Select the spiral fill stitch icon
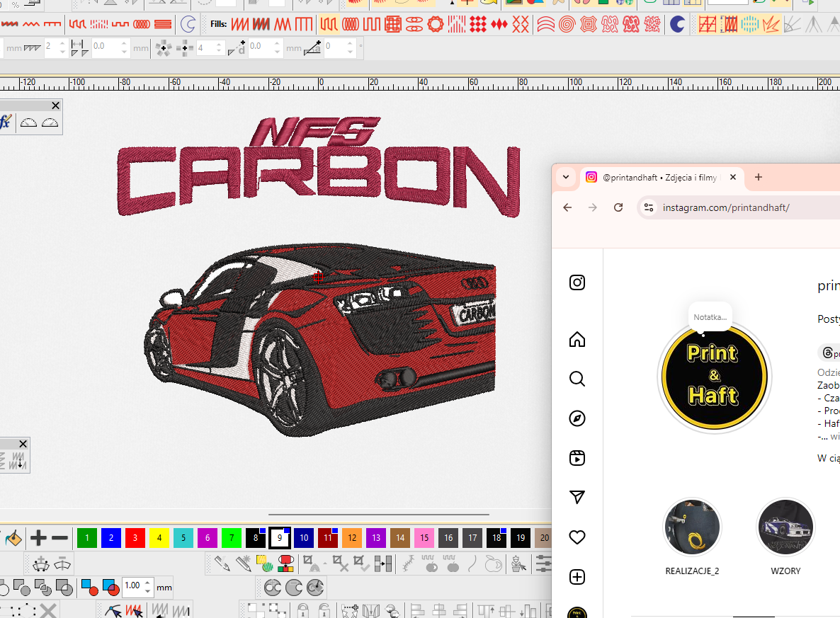 click(x=567, y=24)
